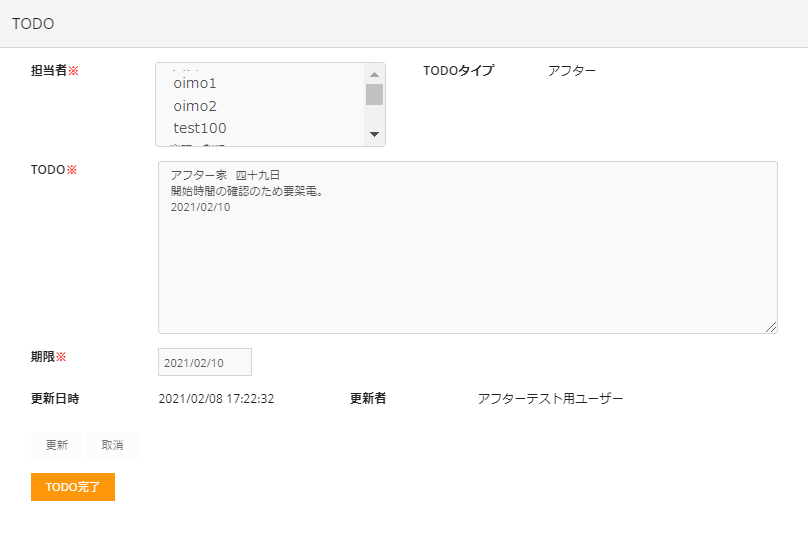
Task: Click the resize grip of the TODO textarea
Action: pos(771,327)
